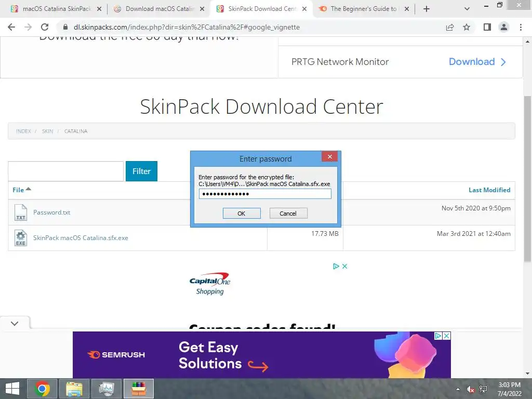Open the taskbar clock showing 3:03 PM

point(509,389)
